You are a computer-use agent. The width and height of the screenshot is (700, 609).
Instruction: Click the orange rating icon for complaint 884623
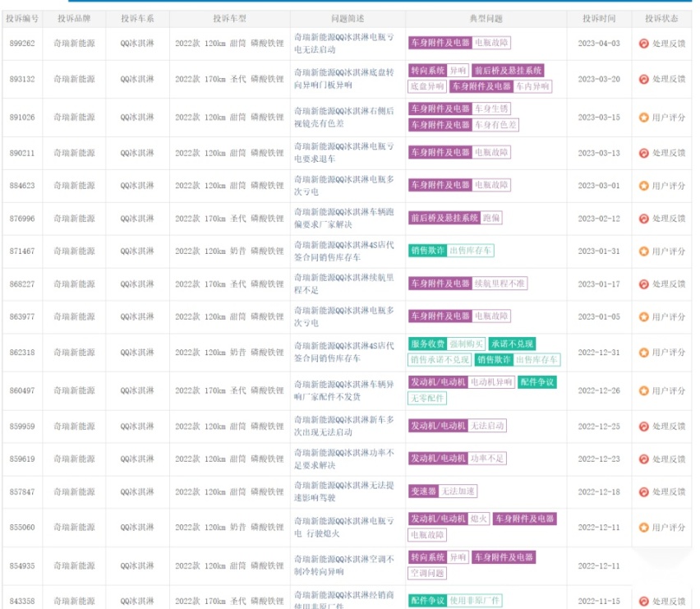643,186
